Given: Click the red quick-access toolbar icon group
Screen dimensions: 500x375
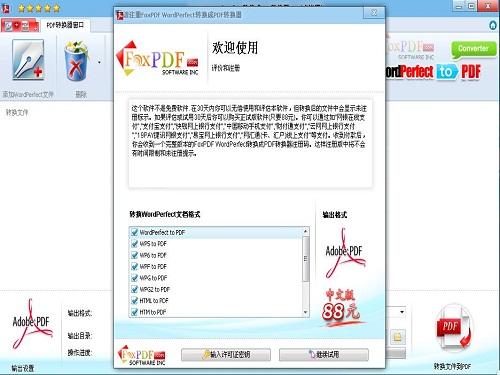Looking at the screenshot, I should (x=20, y=25).
